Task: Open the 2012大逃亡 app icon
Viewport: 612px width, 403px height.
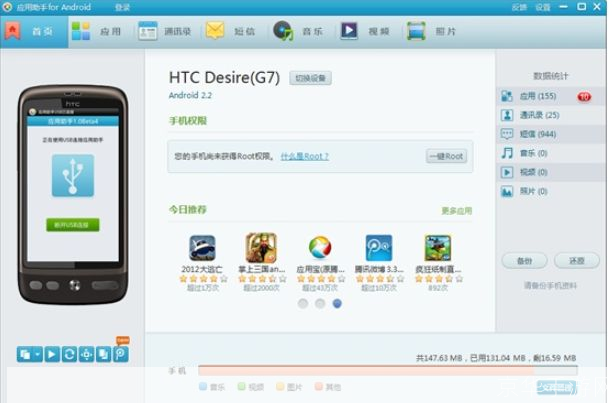Action: (x=202, y=248)
